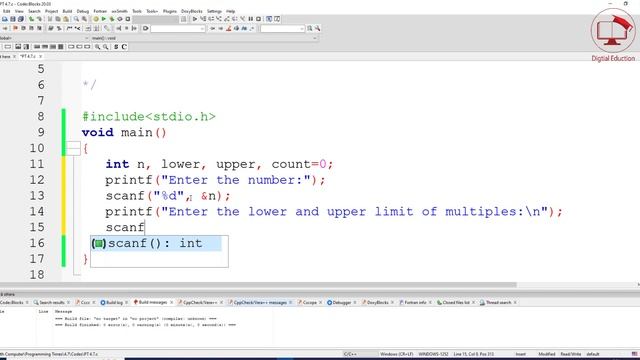The image size is (640, 360).
Task: Click the Build and run icon
Action: (x=111, y=19)
